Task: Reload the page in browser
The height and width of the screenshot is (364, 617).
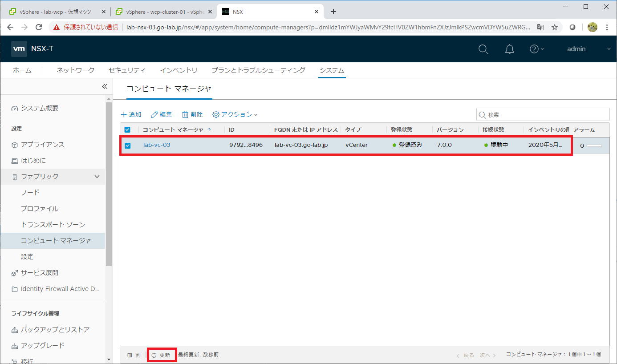Action: click(39, 27)
